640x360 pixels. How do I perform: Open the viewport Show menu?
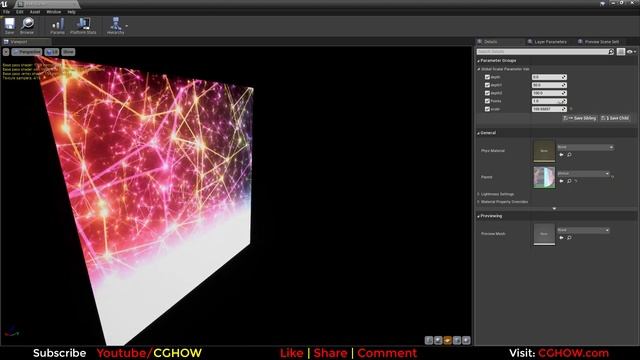pyautogui.click(x=68, y=52)
